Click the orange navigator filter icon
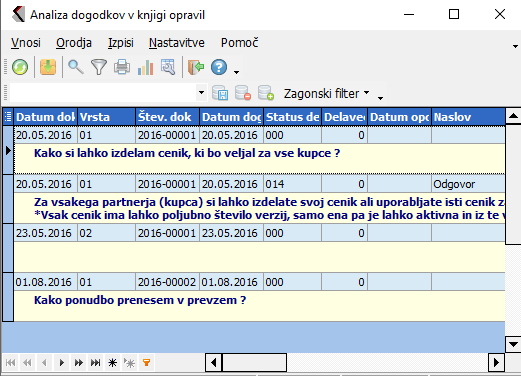Viewport: 521px width, 376px height. [x=146, y=362]
